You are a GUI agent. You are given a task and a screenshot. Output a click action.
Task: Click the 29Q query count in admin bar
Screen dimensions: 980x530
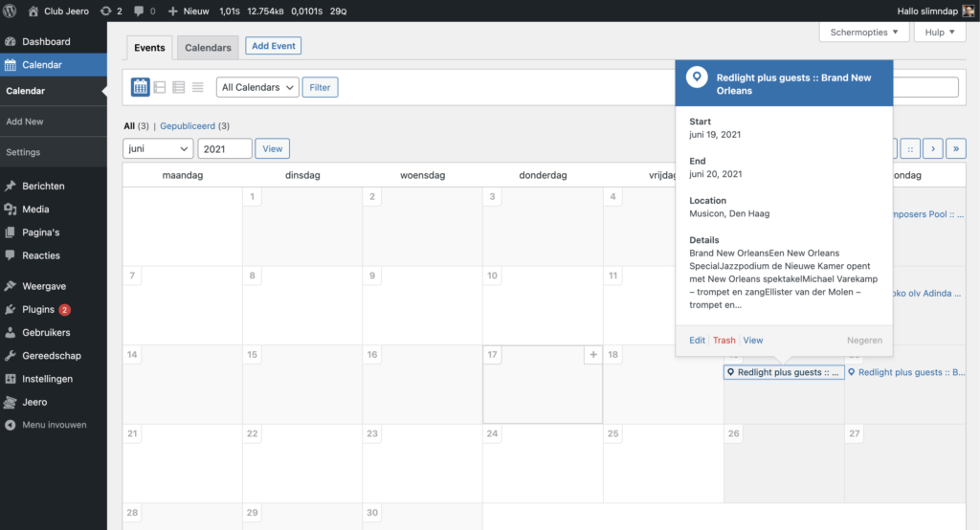click(x=338, y=11)
